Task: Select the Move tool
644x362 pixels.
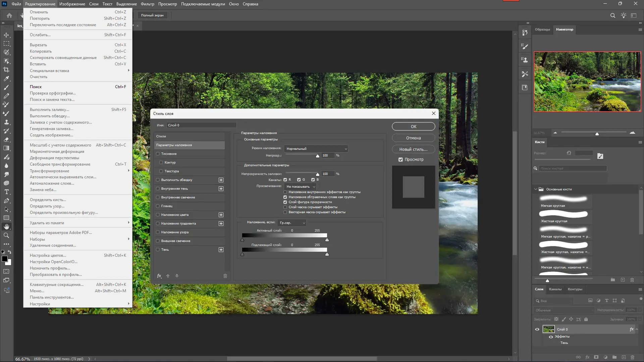Action: [x=6, y=35]
